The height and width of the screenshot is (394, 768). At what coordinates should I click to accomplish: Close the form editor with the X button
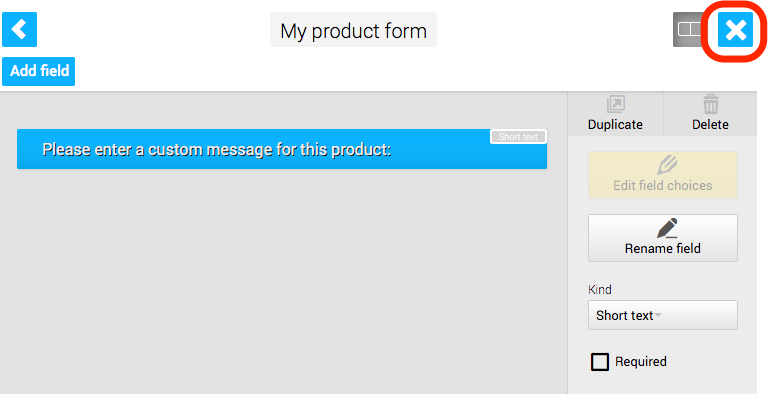[x=735, y=30]
